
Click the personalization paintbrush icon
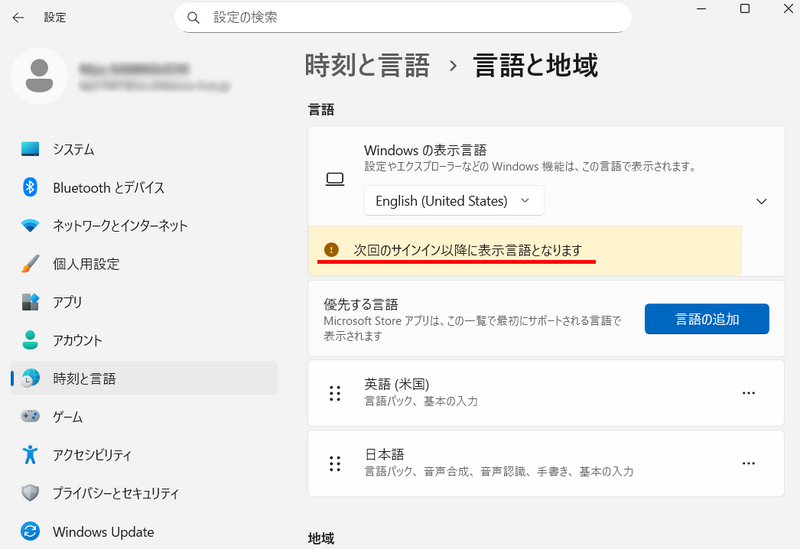point(30,264)
